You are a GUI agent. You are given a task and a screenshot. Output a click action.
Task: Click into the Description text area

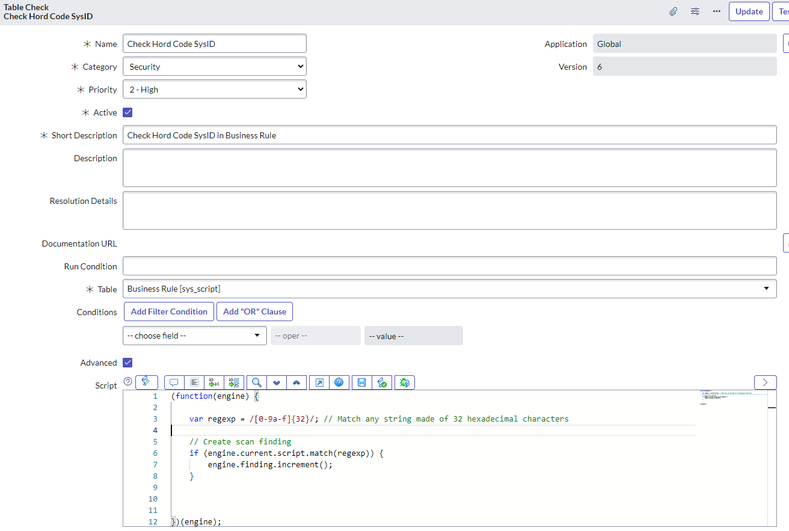pyautogui.click(x=450, y=168)
